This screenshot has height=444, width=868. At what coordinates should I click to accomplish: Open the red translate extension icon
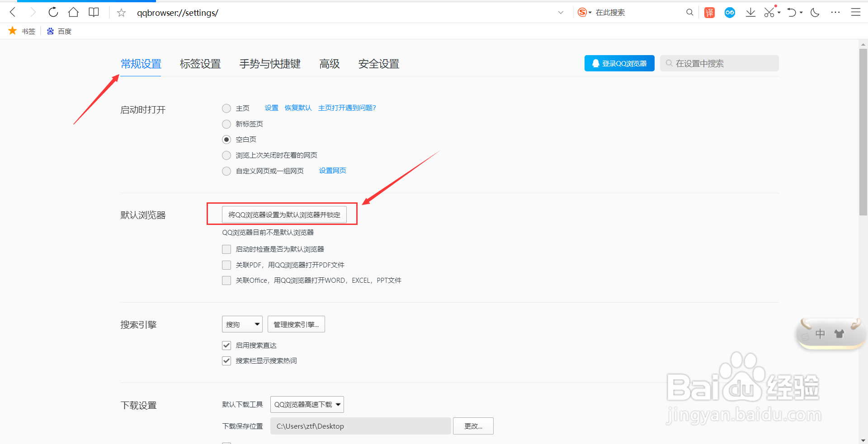tap(709, 13)
